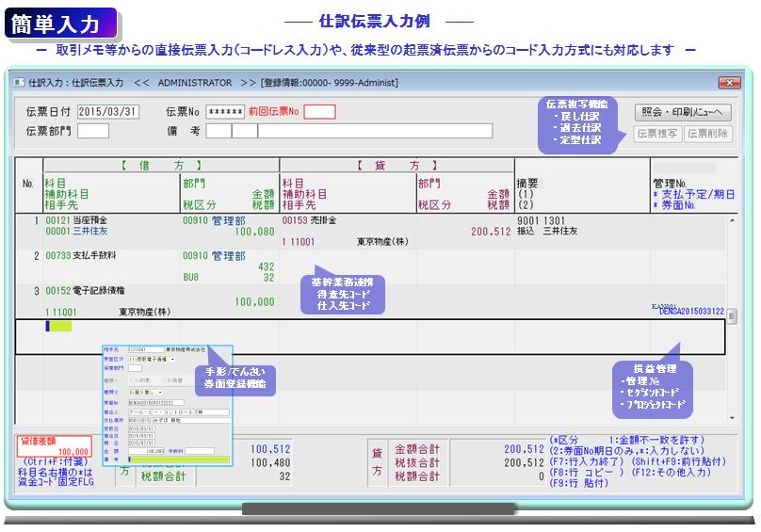Click the scrollbar down arrow in the journal grid
This screenshot has width=761, height=532.
732,415
